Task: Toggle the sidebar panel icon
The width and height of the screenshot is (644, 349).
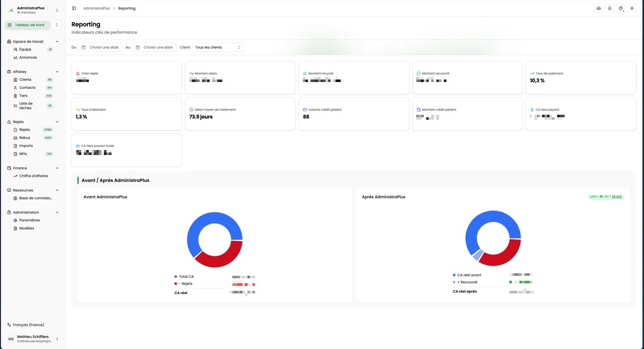Action: (x=74, y=8)
